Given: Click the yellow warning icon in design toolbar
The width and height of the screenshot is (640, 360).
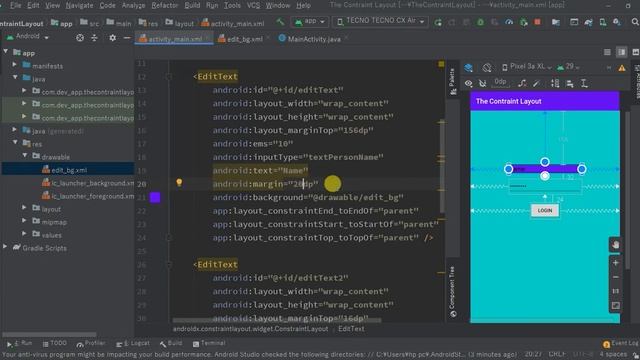Looking at the screenshot, I should click(x=622, y=68).
